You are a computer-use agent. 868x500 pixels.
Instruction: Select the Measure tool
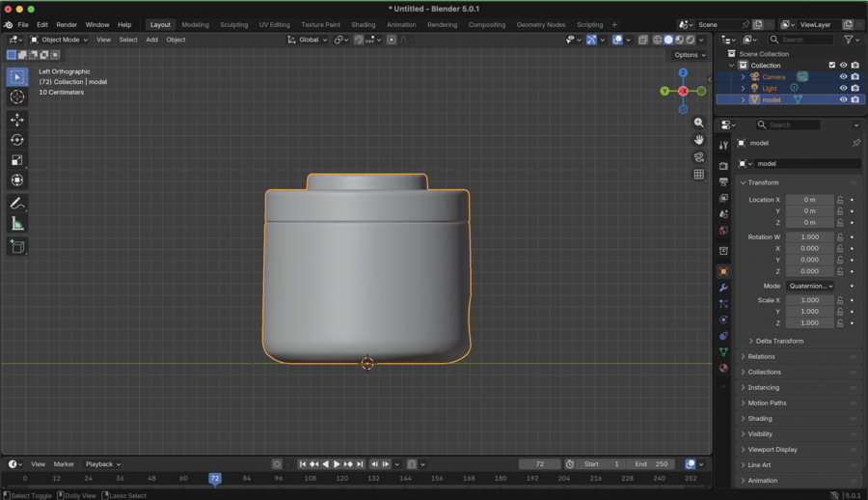click(x=17, y=224)
